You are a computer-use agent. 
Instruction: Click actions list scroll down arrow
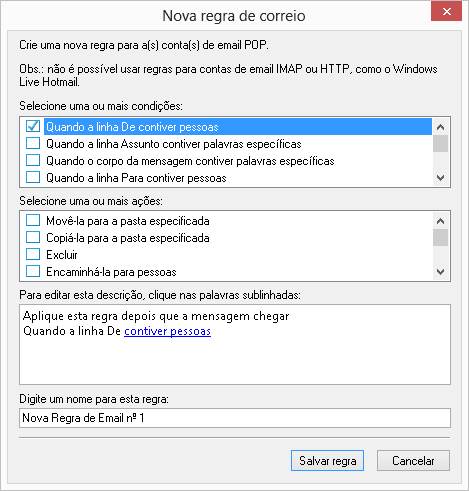pos(440,272)
